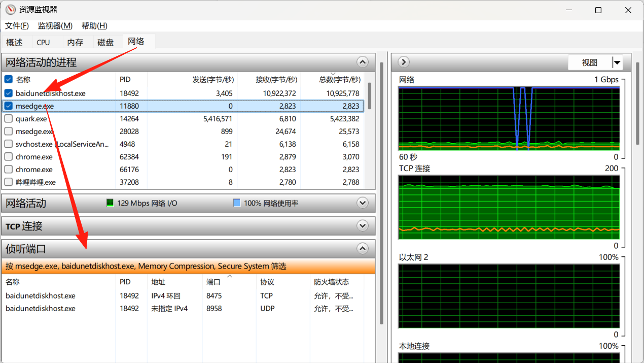Select the svchost.exe process row
Screen dimensions: 644x363
[x=183, y=144]
